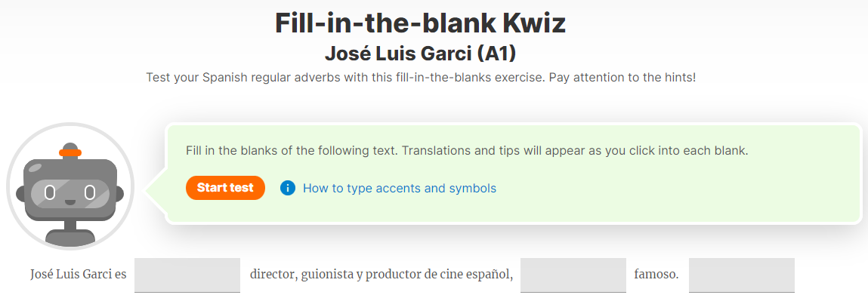Click the 'Fill-in-the-blank Kwiz' heading
The width and height of the screenshot is (868, 295).
point(420,23)
